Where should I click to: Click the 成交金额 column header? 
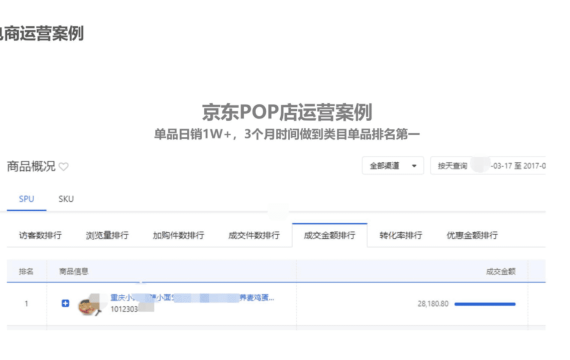pyautogui.click(x=501, y=272)
